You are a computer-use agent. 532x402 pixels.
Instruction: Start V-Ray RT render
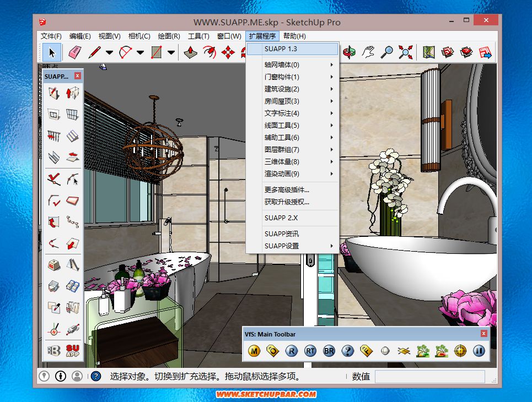click(x=310, y=351)
